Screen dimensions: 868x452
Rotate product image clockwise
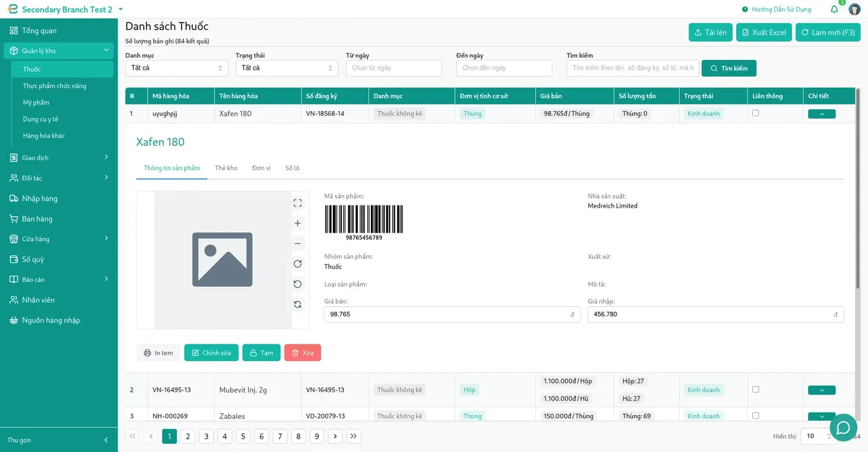point(297,264)
